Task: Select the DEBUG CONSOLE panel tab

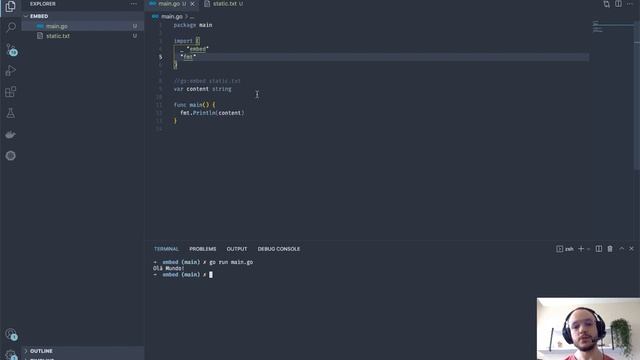Action: pos(278,249)
